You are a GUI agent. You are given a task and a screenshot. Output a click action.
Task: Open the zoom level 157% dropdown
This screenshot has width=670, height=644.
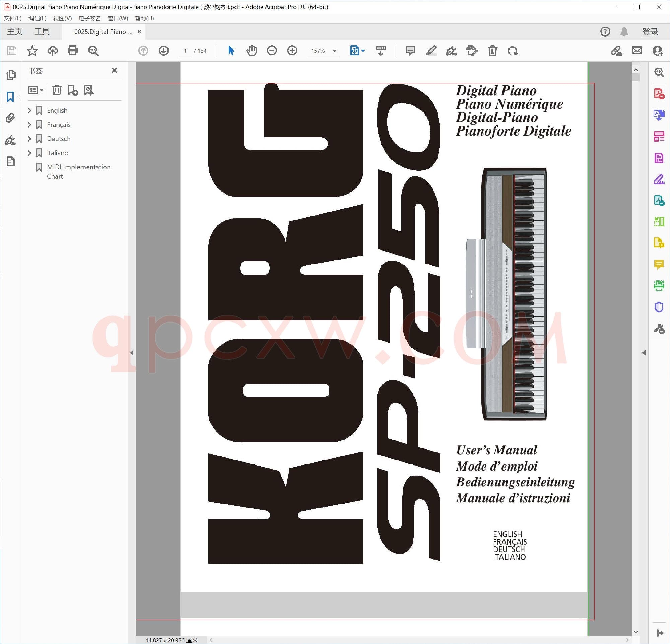335,51
